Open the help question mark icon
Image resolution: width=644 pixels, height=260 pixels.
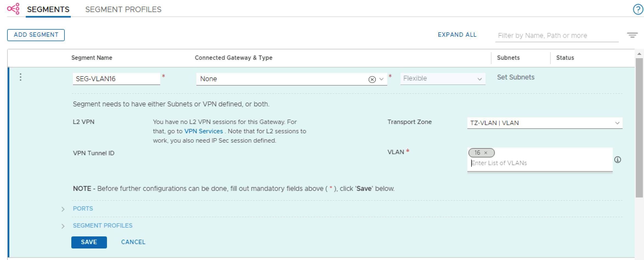(638, 10)
